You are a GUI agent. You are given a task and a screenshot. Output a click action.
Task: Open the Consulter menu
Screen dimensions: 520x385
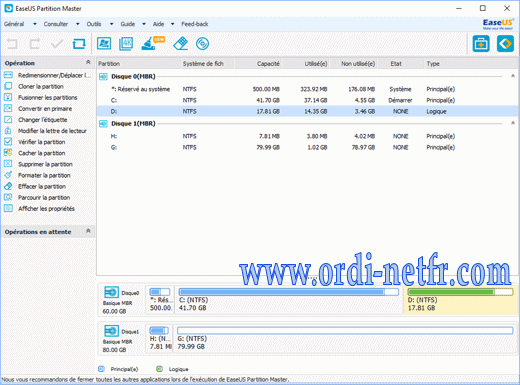[56, 24]
